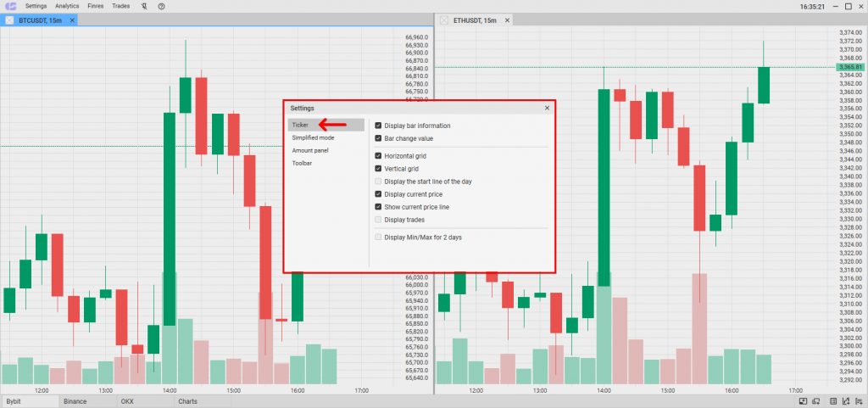This screenshot has width=868, height=408.
Task: Minimize the application window
Action: click(836, 7)
